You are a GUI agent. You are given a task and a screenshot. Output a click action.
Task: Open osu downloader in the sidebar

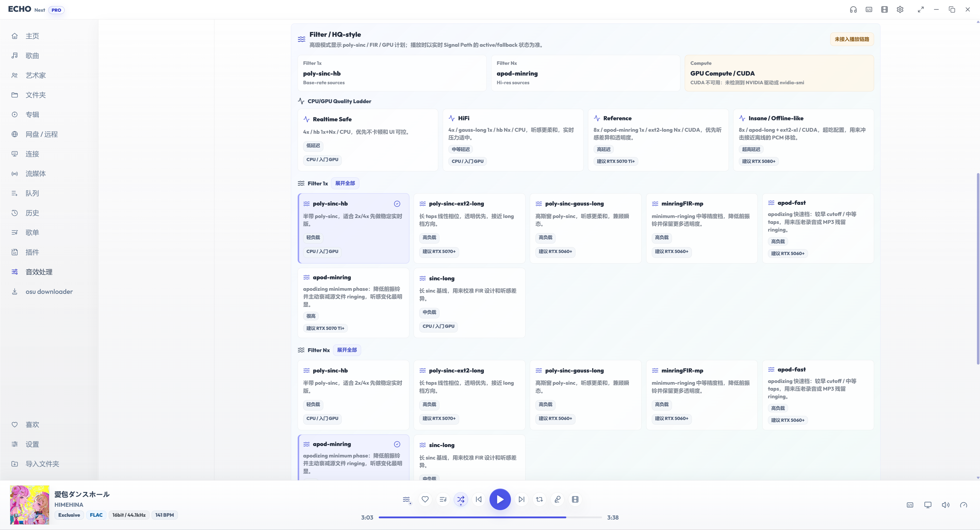pyautogui.click(x=49, y=292)
